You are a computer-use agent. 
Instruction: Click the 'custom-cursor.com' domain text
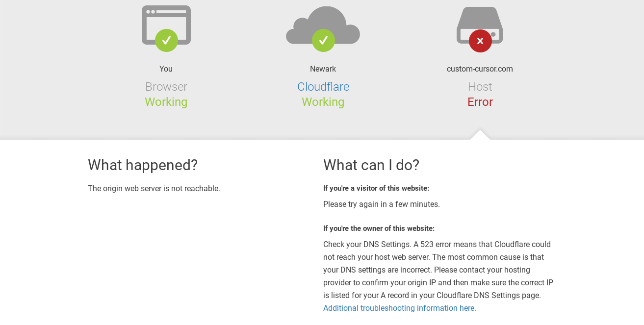click(x=480, y=69)
